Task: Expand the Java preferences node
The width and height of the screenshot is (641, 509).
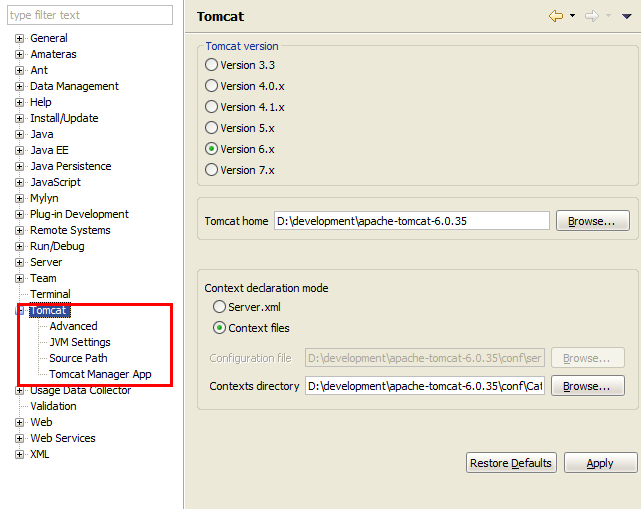Action: [19, 134]
